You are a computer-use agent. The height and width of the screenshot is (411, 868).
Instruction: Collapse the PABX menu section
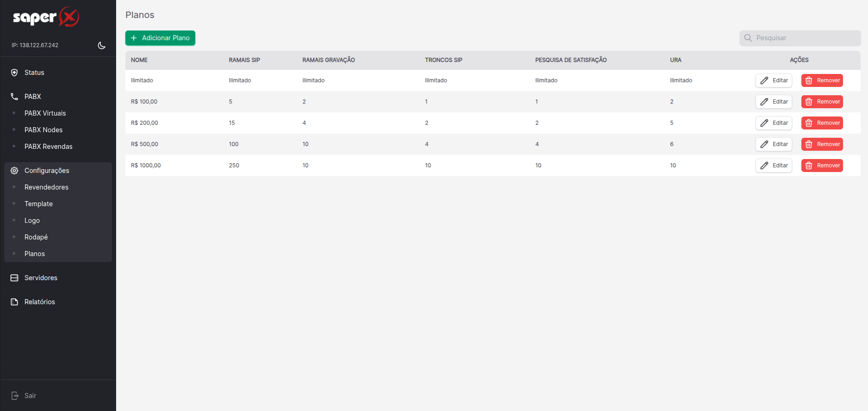point(33,97)
